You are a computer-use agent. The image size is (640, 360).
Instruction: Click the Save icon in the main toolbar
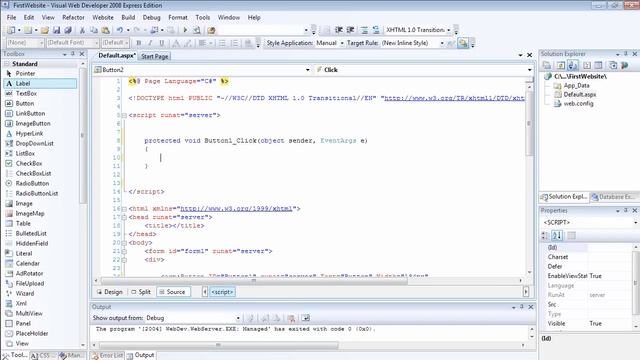coord(56,30)
